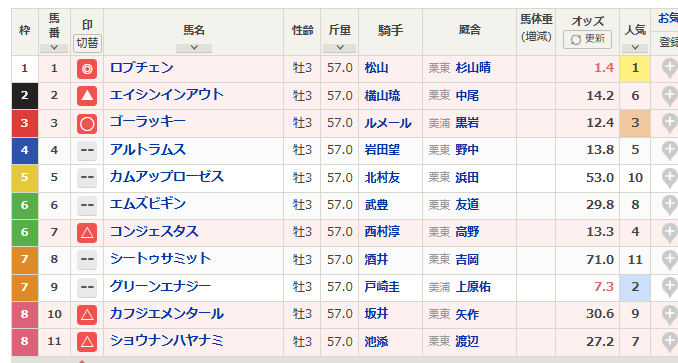Open trainer 友道 page
Screen dimensions: 678x363
pos(467,205)
